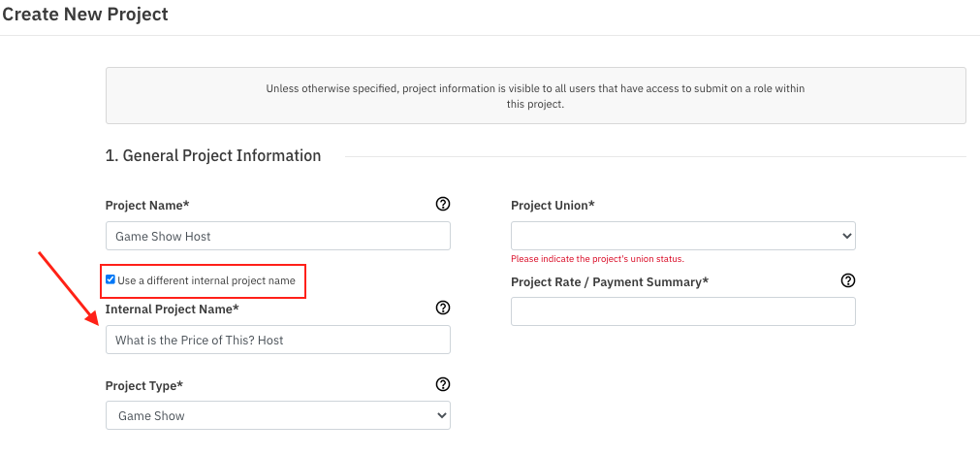The width and height of the screenshot is (980, 456).
Task: Open the Project Union dropdown
Action: pos(682,236)
